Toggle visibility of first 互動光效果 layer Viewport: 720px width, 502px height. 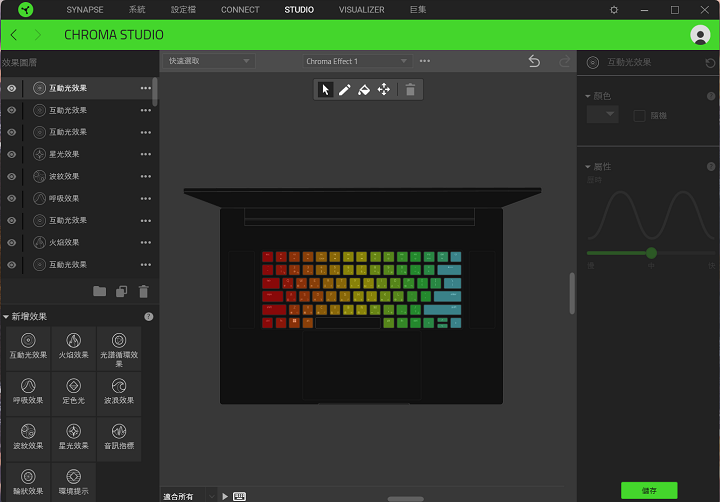(11, 88)
